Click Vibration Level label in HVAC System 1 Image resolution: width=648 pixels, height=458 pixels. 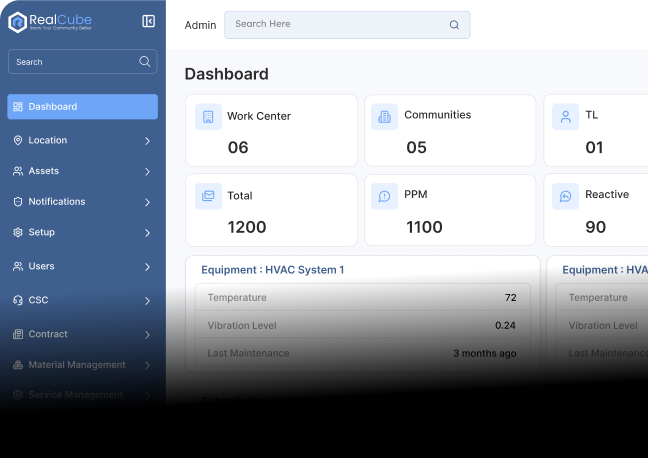242,325
